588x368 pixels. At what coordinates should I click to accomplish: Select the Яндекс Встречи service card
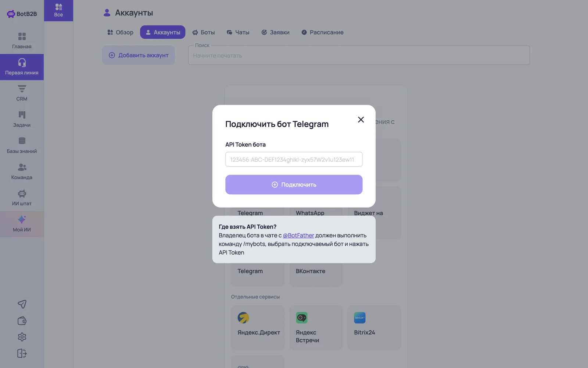[x=316, y=328]
